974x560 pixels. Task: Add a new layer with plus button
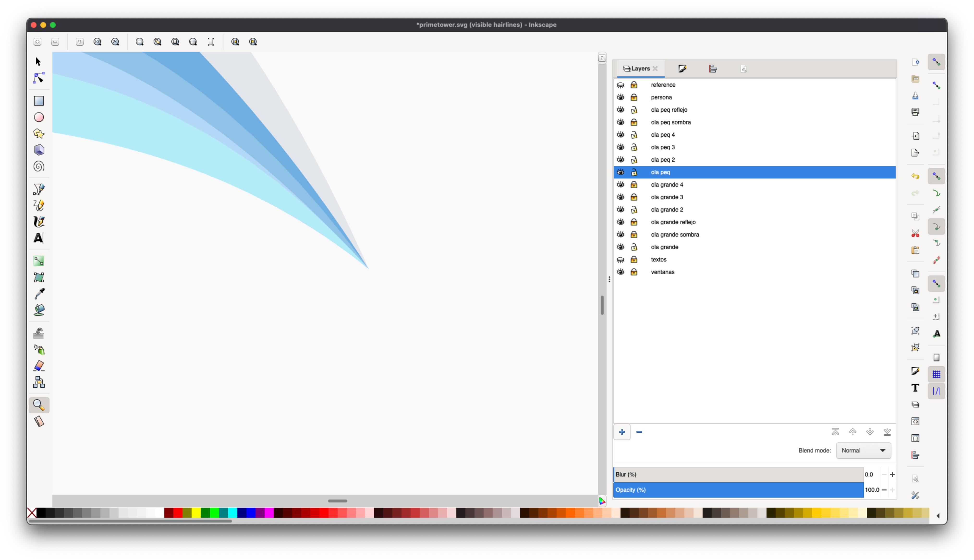tap(621, 432)
